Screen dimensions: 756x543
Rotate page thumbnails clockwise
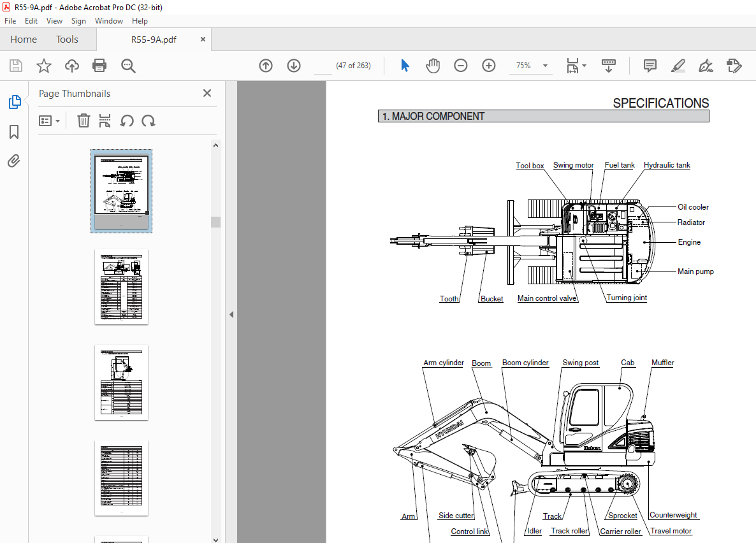click(x=149, y=120)
